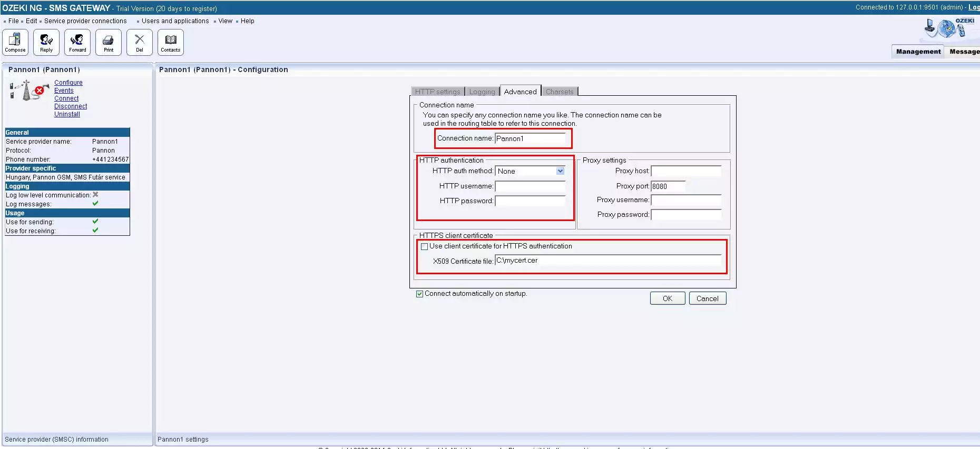Click the Log low level communication X status icon

point(95,195)
